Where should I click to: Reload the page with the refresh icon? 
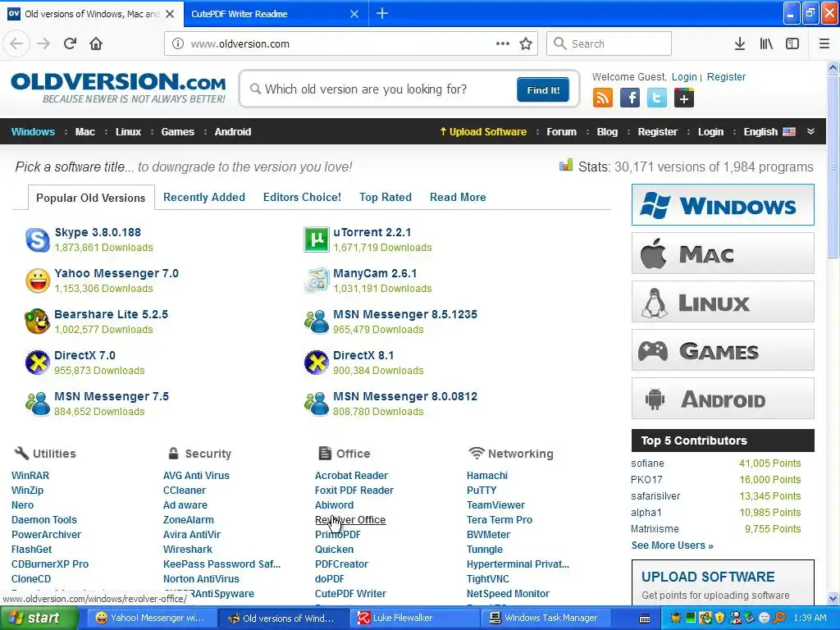click(x=70, y=43)
